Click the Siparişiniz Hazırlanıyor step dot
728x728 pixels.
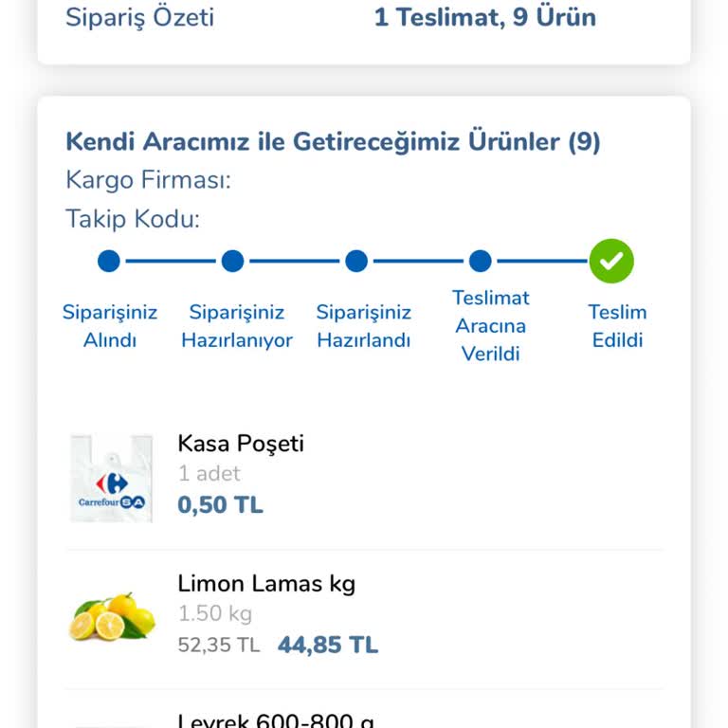(232, 261)
